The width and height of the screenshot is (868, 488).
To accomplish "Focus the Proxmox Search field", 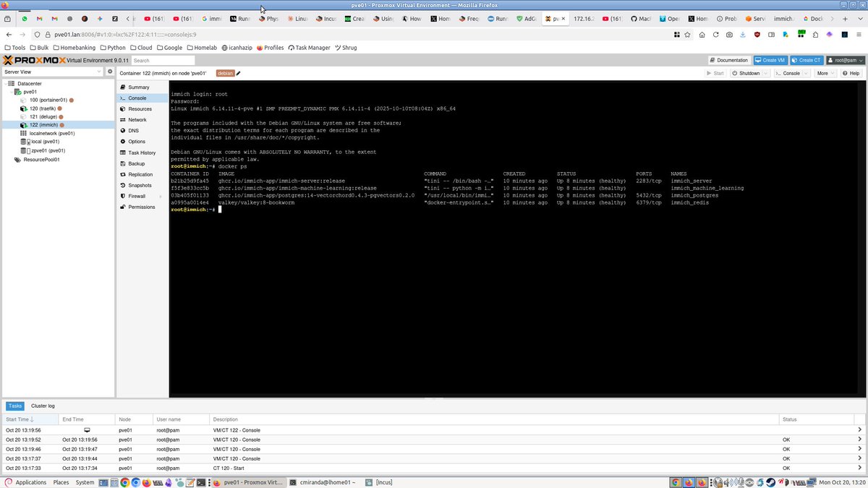I will (163, 61).
